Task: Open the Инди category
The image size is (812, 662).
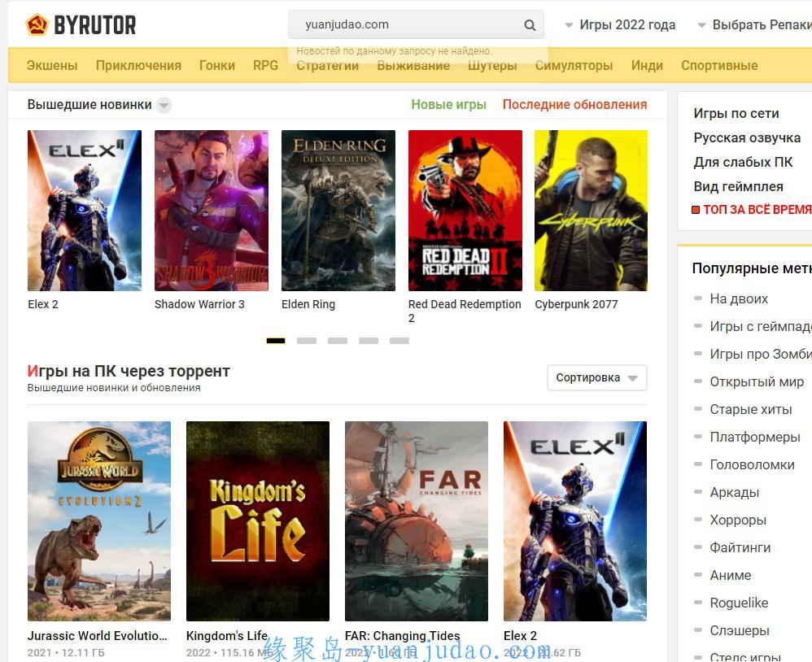Action: click(647, 66)
